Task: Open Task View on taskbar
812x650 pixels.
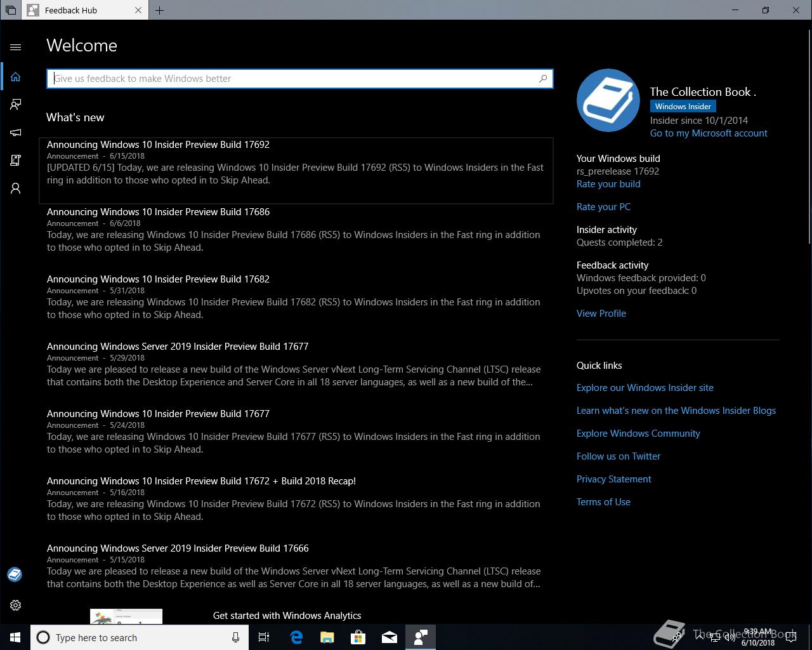Action: pos(264,637)
